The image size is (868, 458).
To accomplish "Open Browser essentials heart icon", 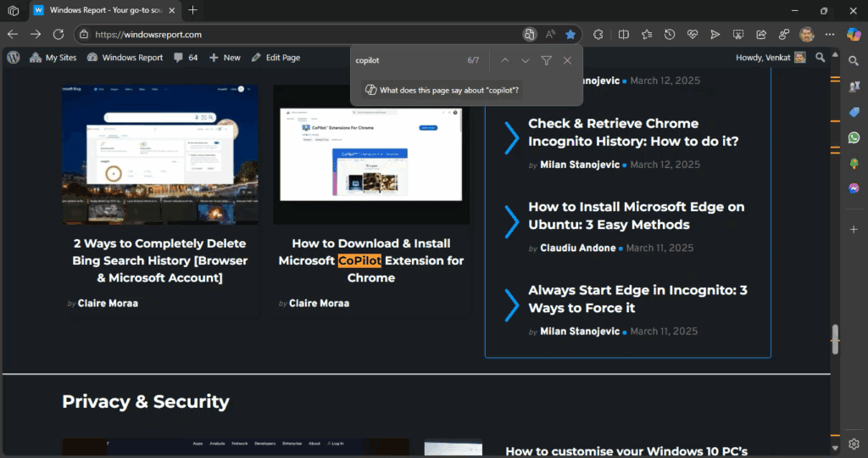I will point(693,34).
